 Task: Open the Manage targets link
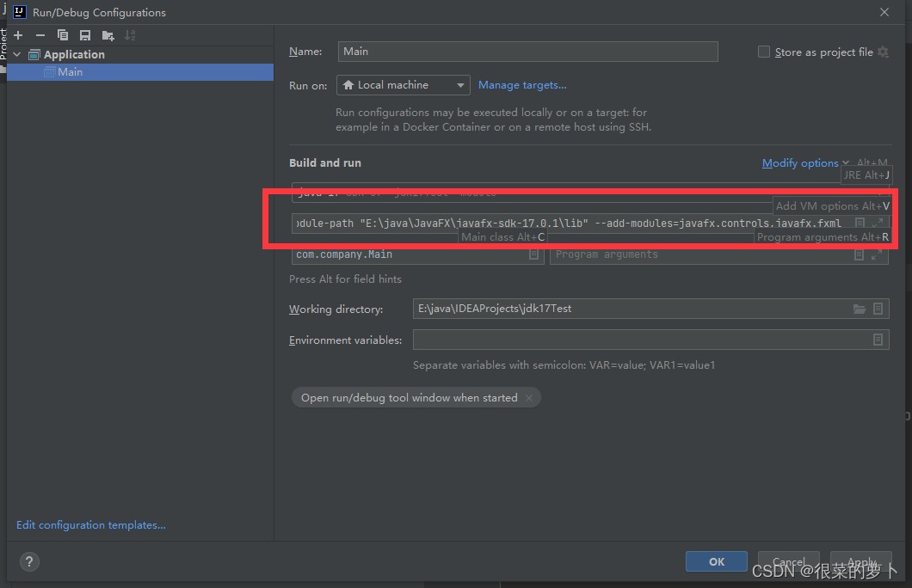tap(522, 85)
